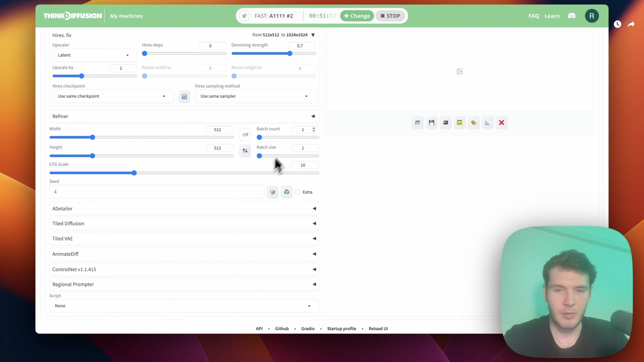Image resolution: width=644 pixels, height=362 pixels.
Task: Refresh the Hires checkpoint list
Action: click(184, 97)
